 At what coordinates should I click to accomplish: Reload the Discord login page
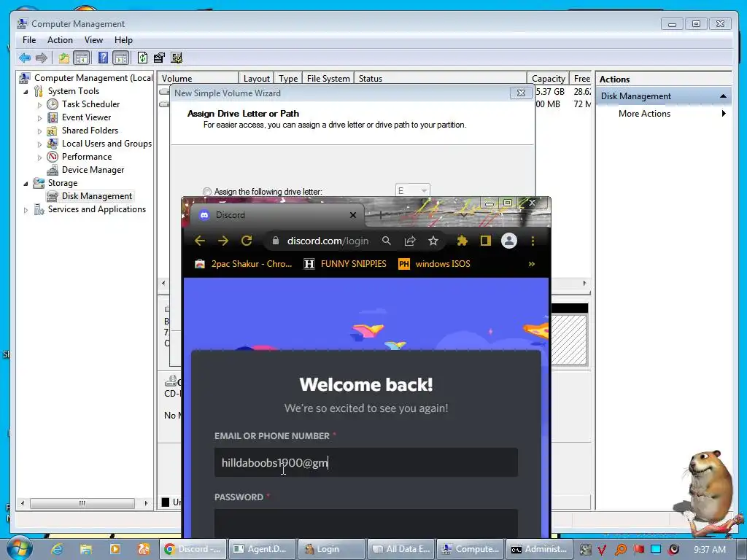point(247,241)
